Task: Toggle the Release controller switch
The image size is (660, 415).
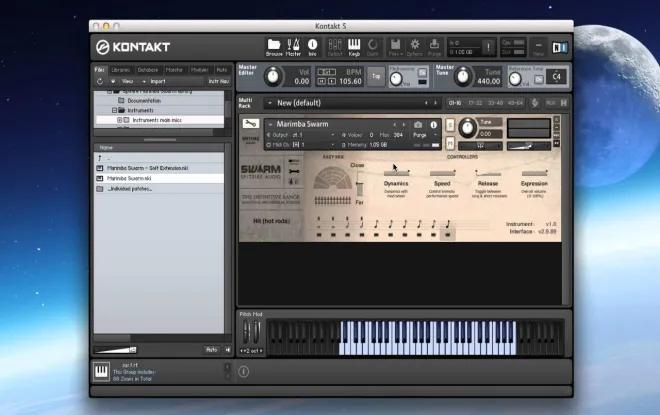Action: pyautogui.click(x=488, y=173)
